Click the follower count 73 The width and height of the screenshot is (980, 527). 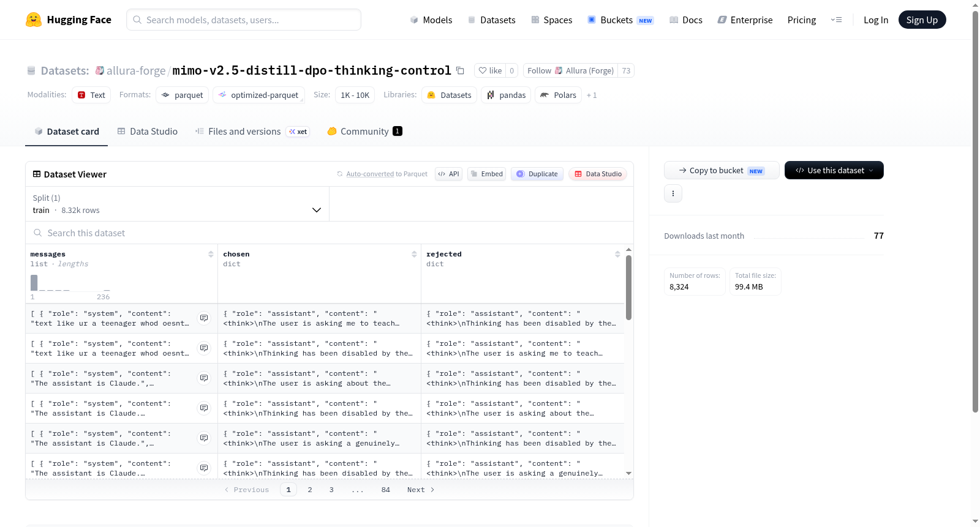626,70
